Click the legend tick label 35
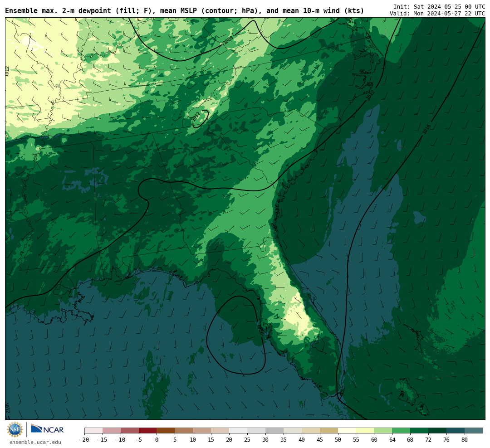This screenshot has width=490, height=448. [x=284, y=440]
